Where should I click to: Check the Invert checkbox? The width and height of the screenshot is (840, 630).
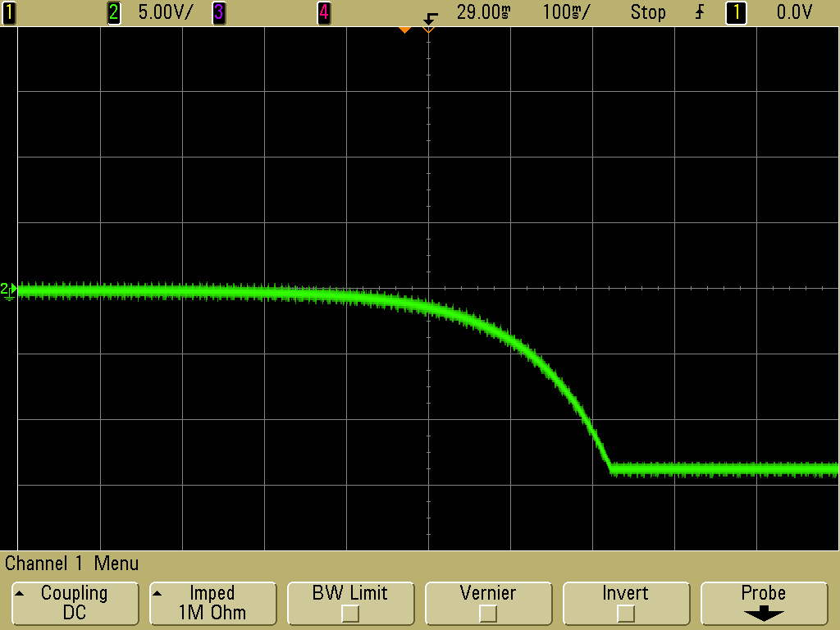pyautogui.click(x=625, y=613)
